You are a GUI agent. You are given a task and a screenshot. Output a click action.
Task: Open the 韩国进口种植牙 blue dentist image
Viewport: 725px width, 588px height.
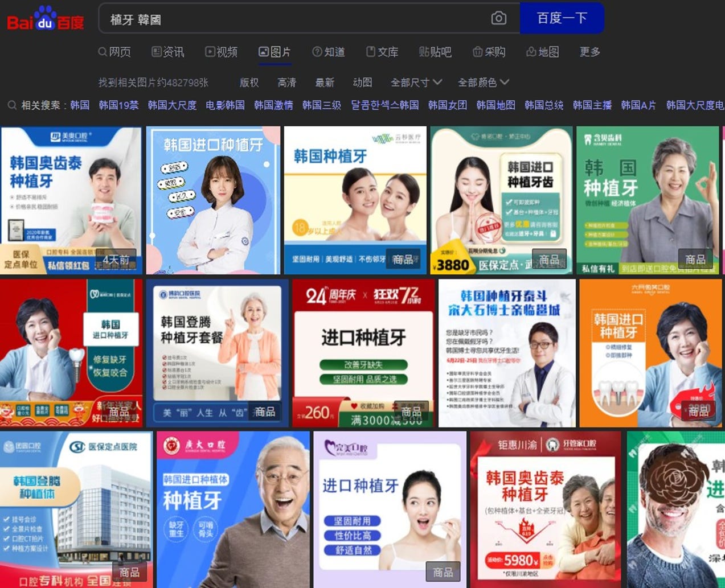tap(213, 200)
